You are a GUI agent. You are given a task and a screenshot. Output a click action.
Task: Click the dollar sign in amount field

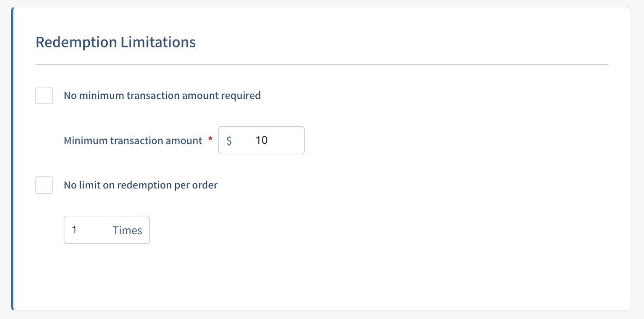click(x=229, y=141)
